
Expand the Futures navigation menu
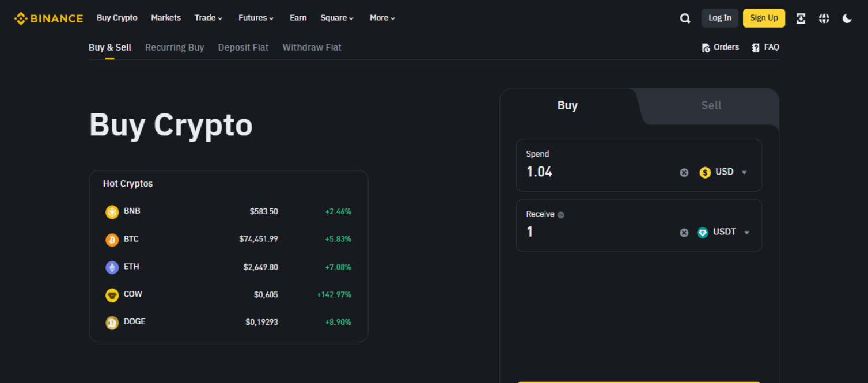(x=255, y=18)
